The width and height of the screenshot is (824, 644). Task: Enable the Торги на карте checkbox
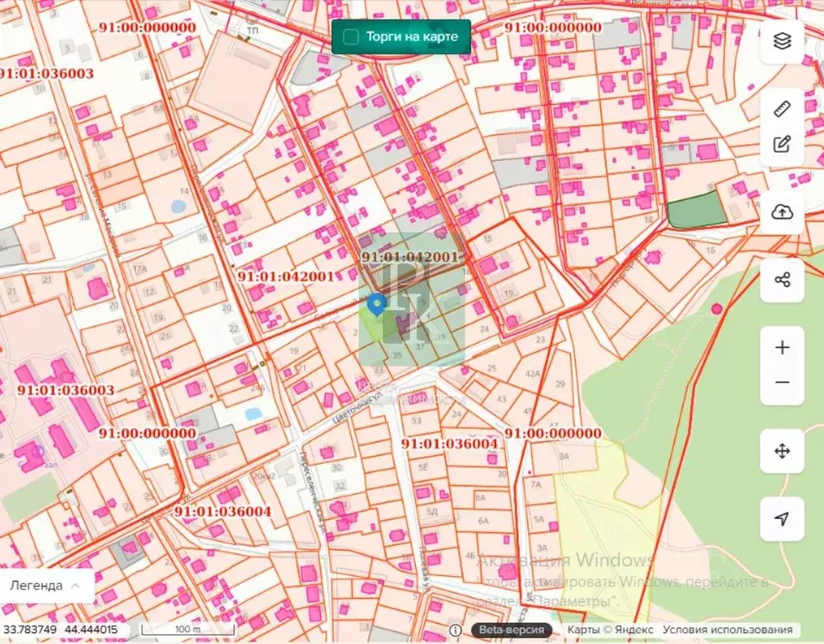click(x=351, y=37)
